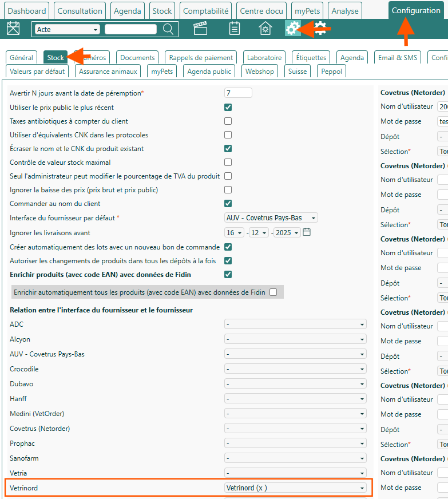
Task: Open the day dropdown showing 16
Action: pyautogui.click(x=234, y=233)
